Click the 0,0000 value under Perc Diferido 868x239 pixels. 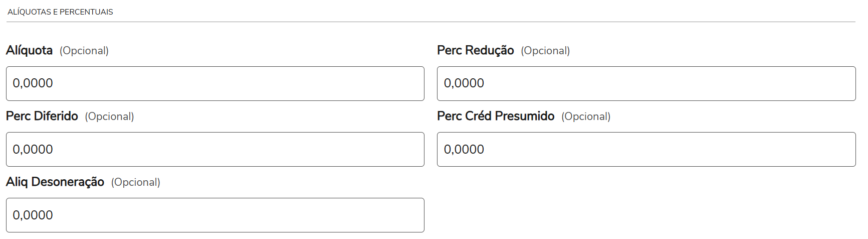tap(33, 150)
